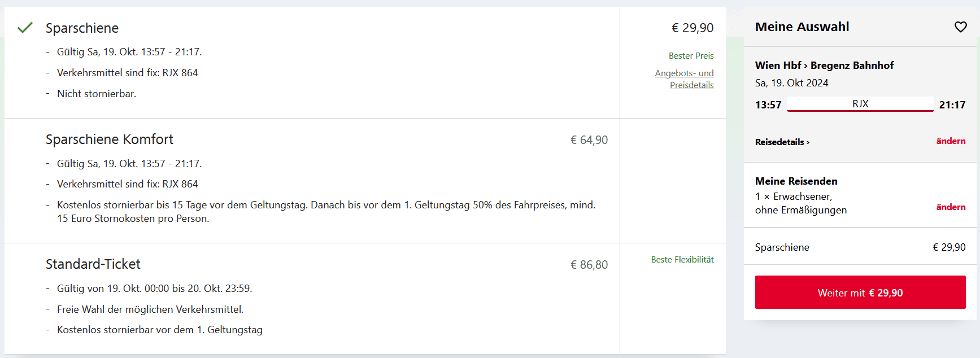Click the € 86,80 Standard-Ticket price
The height and width of the screenshot is (358, 980).
pyautogui.click(x=589, y=265)
